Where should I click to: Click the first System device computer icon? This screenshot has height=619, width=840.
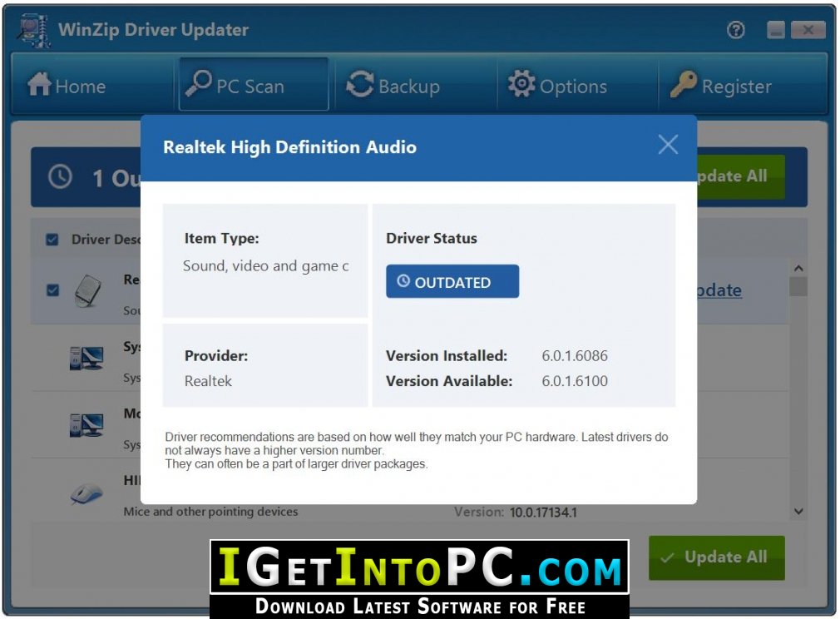point(86,358)
